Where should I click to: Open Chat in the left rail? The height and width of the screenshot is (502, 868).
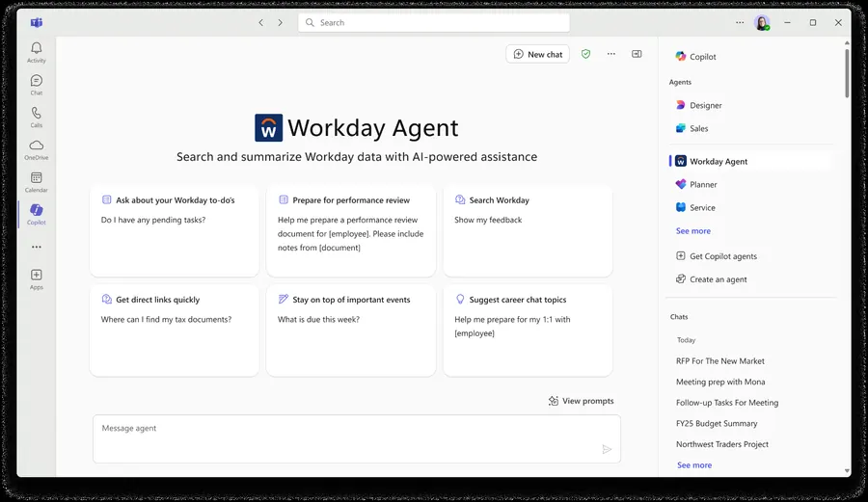[36, 85]
